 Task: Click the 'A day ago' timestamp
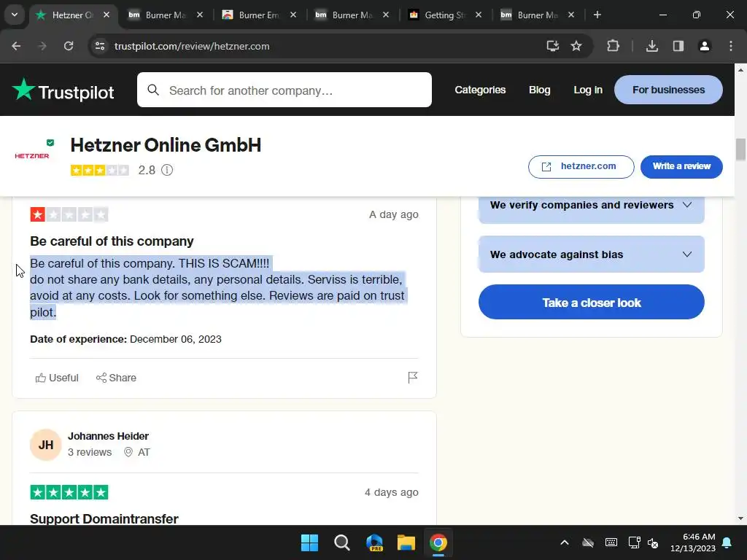[x=393, y=214]
